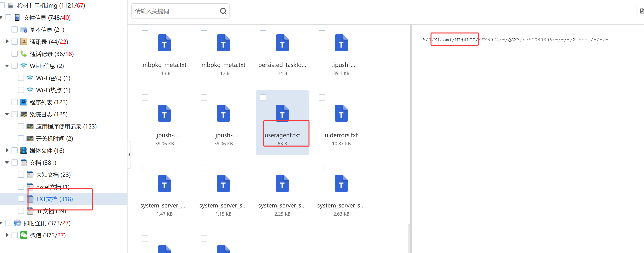Open the 39.1 KB jpush file icon
Screen dimensions: 644x253
pyautogui.click(x=341, y=43)
